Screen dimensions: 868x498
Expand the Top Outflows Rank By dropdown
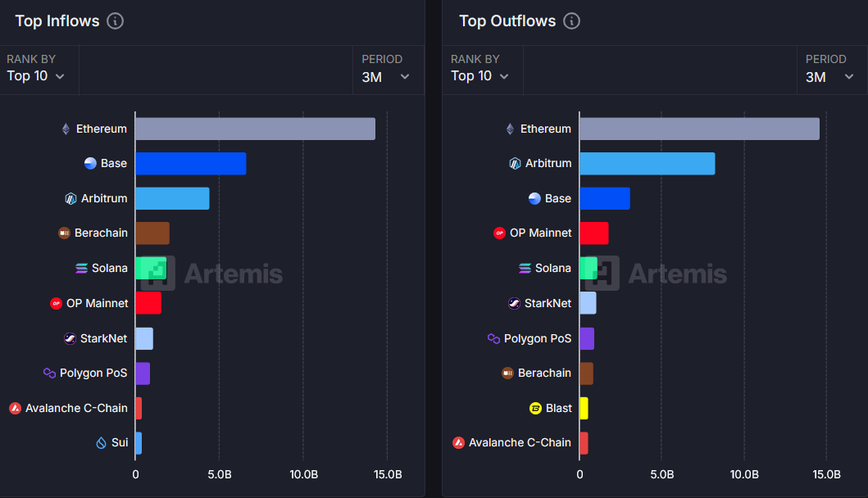point(480,76)
